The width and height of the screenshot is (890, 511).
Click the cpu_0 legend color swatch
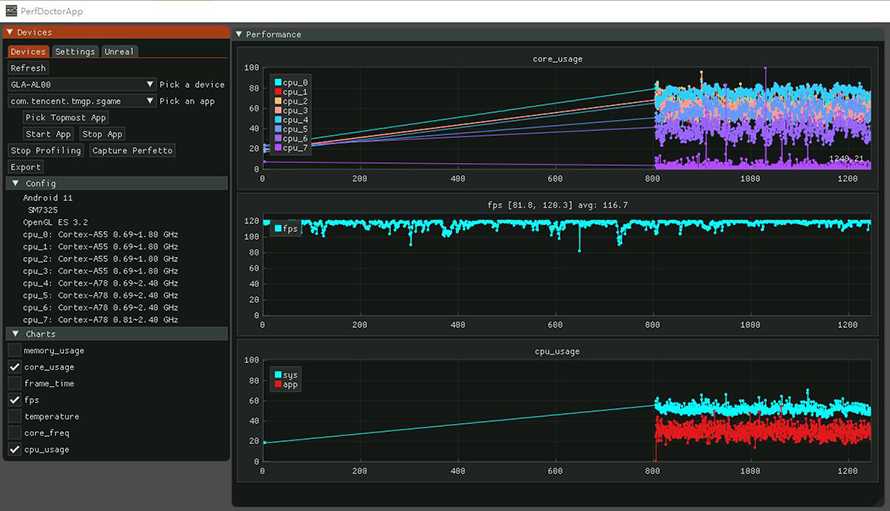277,82
